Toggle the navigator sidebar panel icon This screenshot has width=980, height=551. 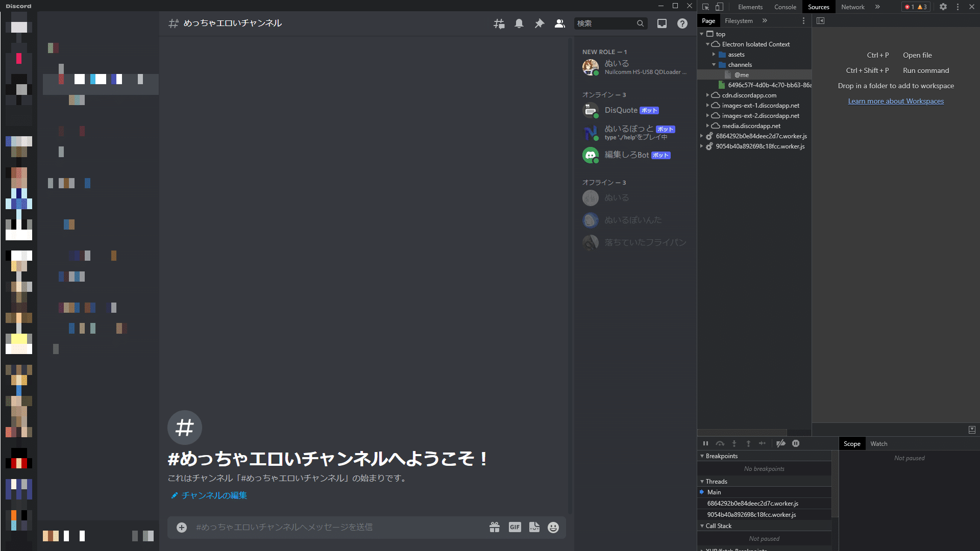click(821, 21)
